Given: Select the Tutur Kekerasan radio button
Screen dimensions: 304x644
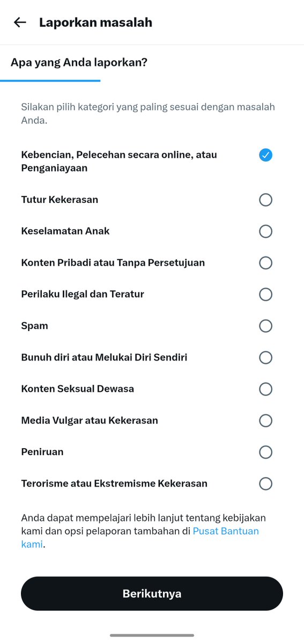Looking at the screenshot, I should pyautogui.click(x=265, y=200).
